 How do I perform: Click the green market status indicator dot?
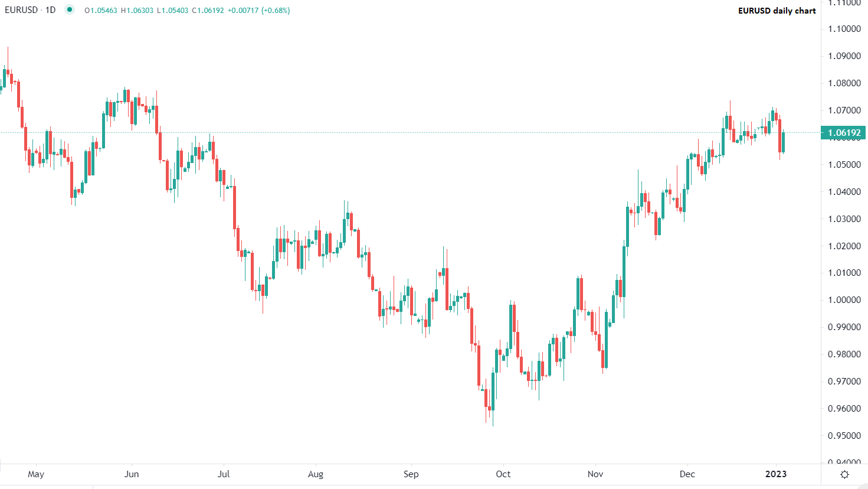pos(70,9)
